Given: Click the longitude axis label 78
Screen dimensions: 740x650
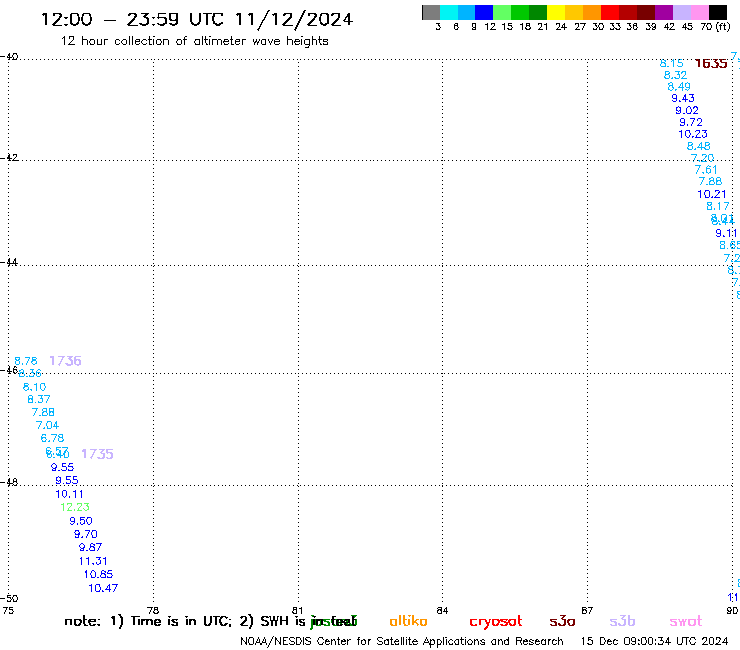Looking at the screenshot, I should click(152, 610).
